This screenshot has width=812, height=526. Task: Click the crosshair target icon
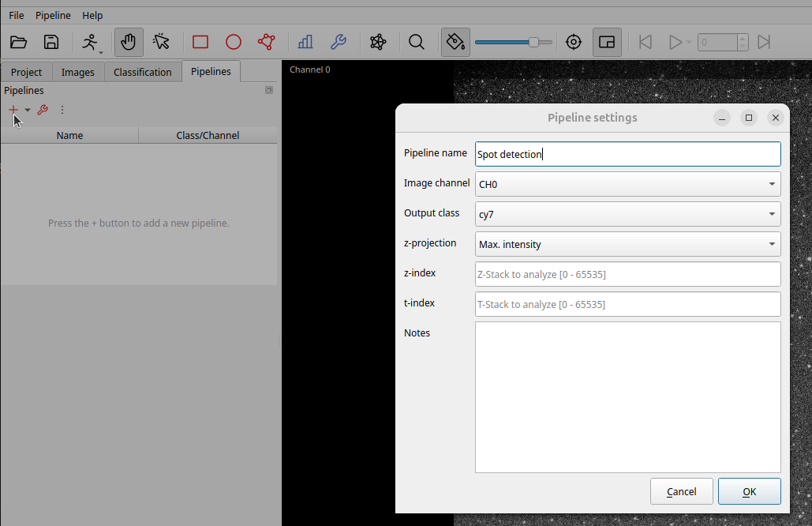point(574,43)
